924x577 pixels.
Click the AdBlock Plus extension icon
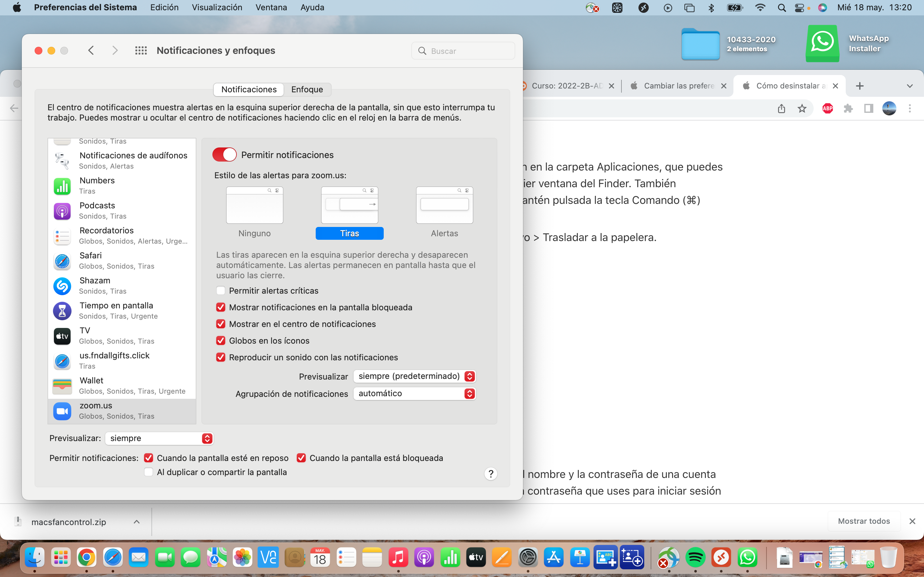[x=827, y=108]
